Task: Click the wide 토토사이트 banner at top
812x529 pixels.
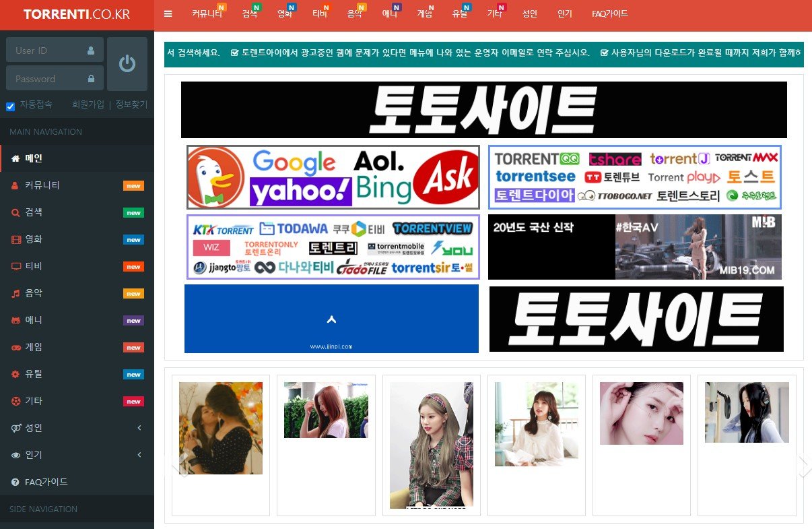Action: coord(484,110)
